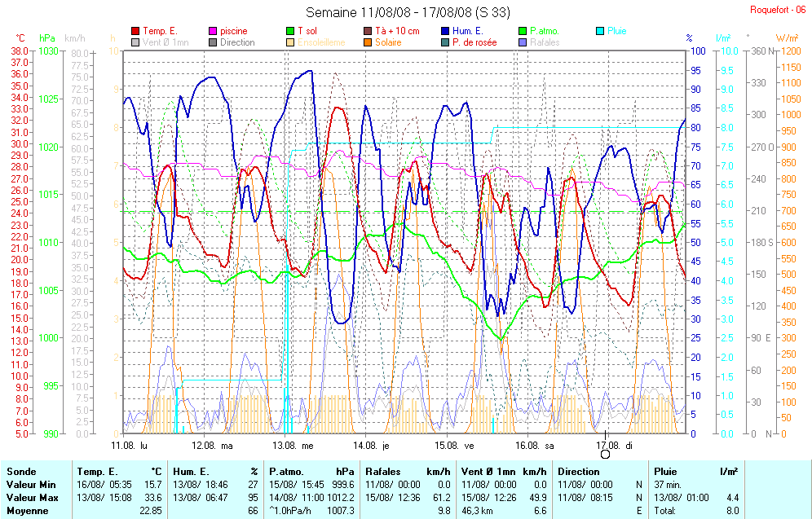Viewport: 812px width, 519px height.
Task: Click the minimum pressure value 999.6
Action: 343,485
